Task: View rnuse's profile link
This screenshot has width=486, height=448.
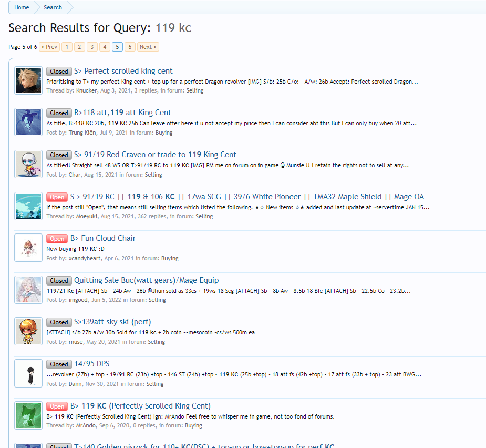Action: (76, 342)
